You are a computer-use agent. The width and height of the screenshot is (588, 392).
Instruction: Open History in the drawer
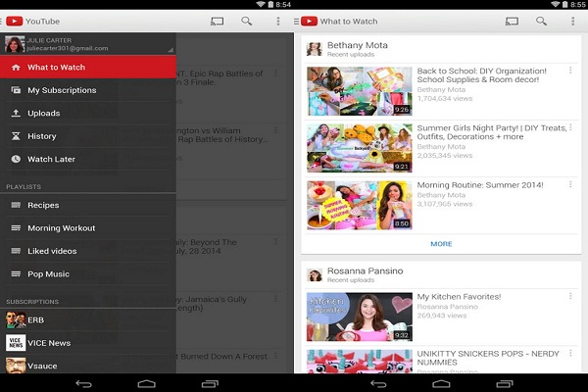pos(88,136)
